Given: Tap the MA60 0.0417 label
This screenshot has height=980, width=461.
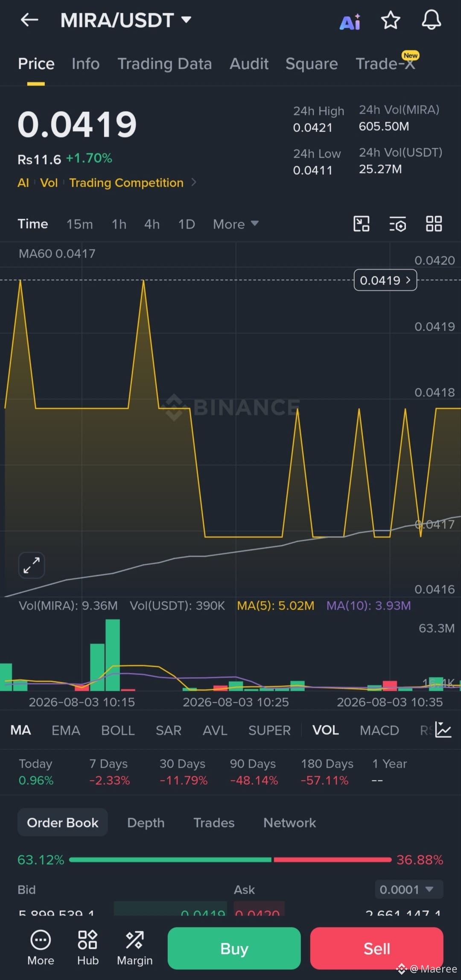Looking at the screenshot, I should pyautogui.click(x=57, y=253).
